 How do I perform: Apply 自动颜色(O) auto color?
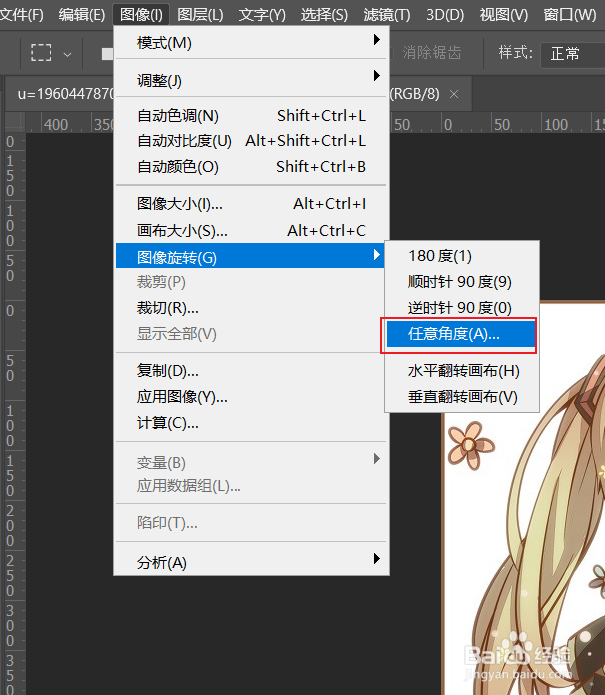251,167
